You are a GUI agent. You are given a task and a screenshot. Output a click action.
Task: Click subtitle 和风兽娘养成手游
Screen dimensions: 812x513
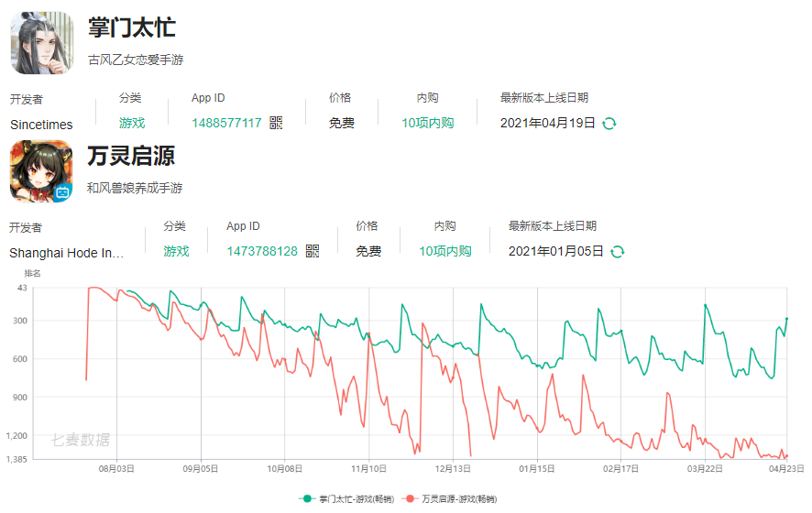click(135, 188)
